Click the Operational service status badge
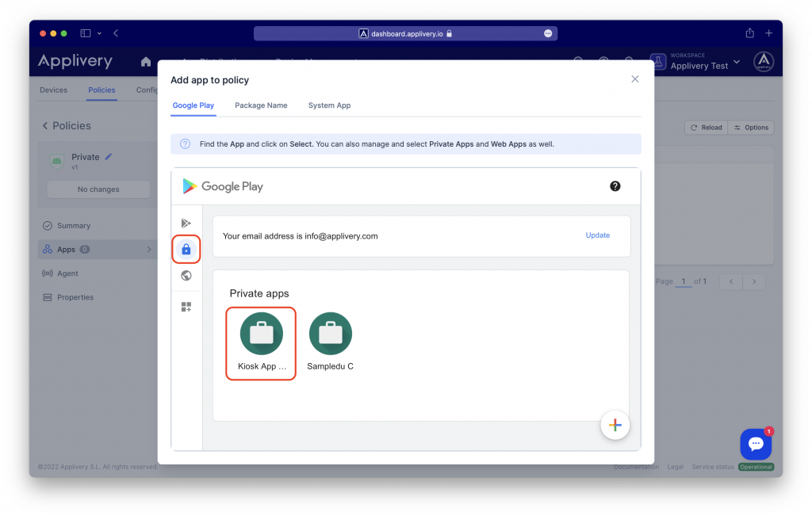The width and height of the screenshot is (812, 516). [x=756, y=467]
